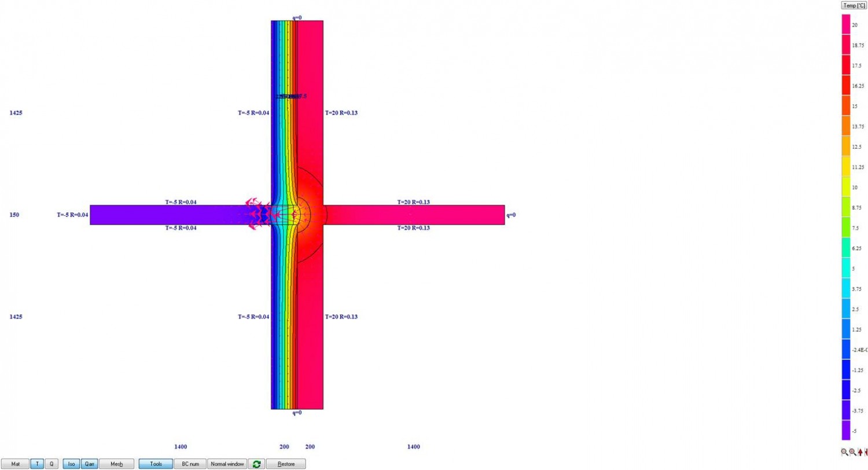Viewport: 868px width, 470px height.
Task: Disable the Qarr flux arrows
Action: click(89, 464)
